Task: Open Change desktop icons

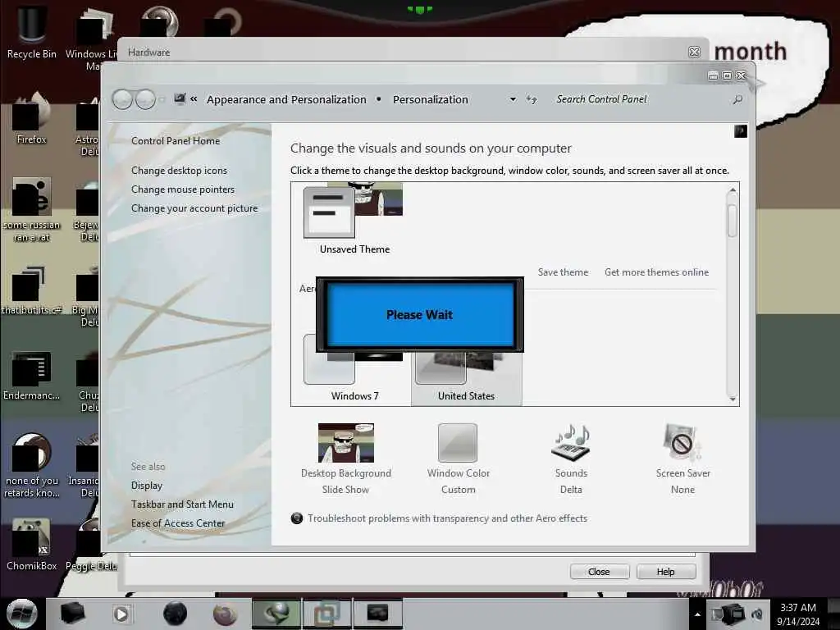Action: [x=179, y=171]
